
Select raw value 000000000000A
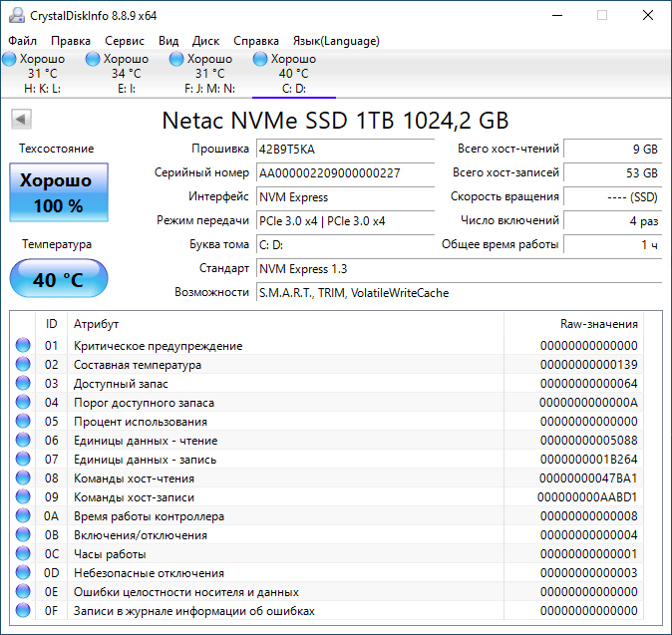tap(588, 403)
